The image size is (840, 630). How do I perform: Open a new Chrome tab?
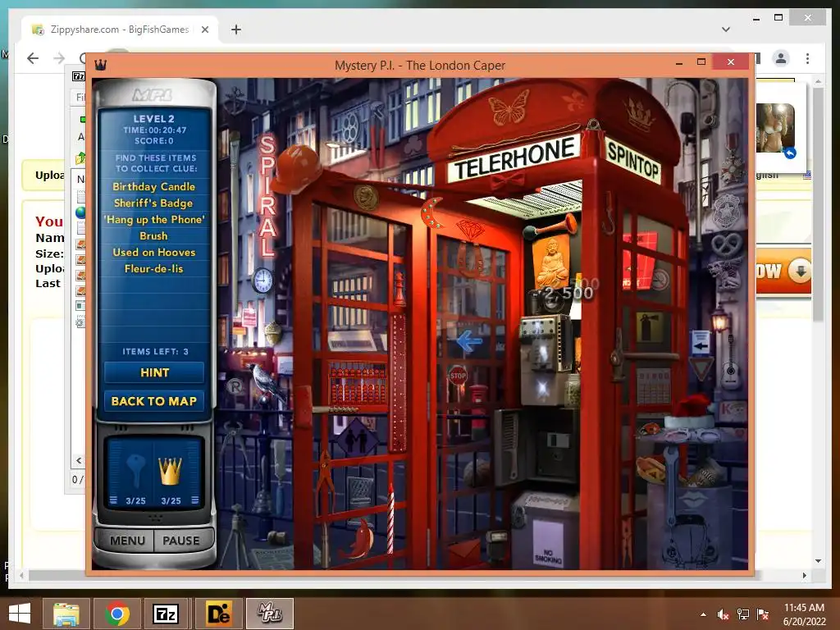coord(235,30)
